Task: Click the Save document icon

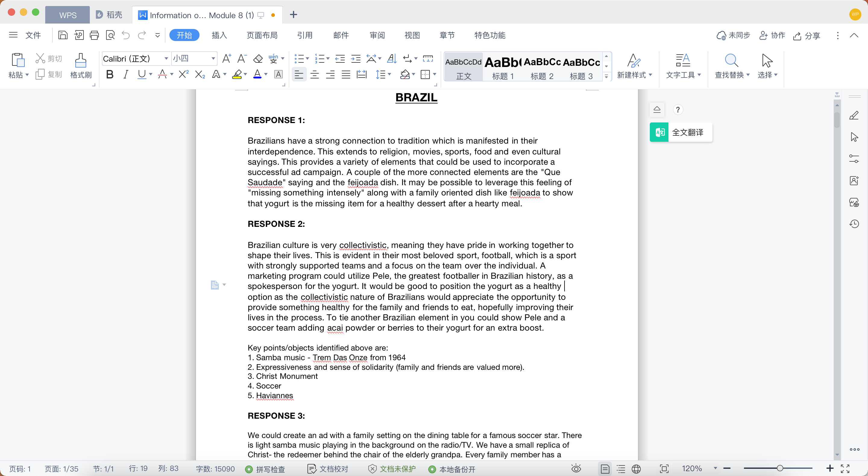Action: pos(63,35)
